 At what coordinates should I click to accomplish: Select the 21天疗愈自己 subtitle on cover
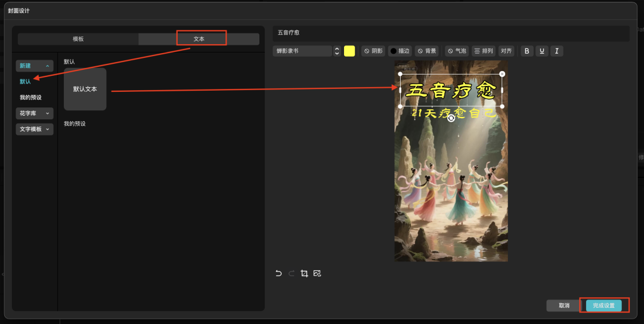click(x=454, y=113)
